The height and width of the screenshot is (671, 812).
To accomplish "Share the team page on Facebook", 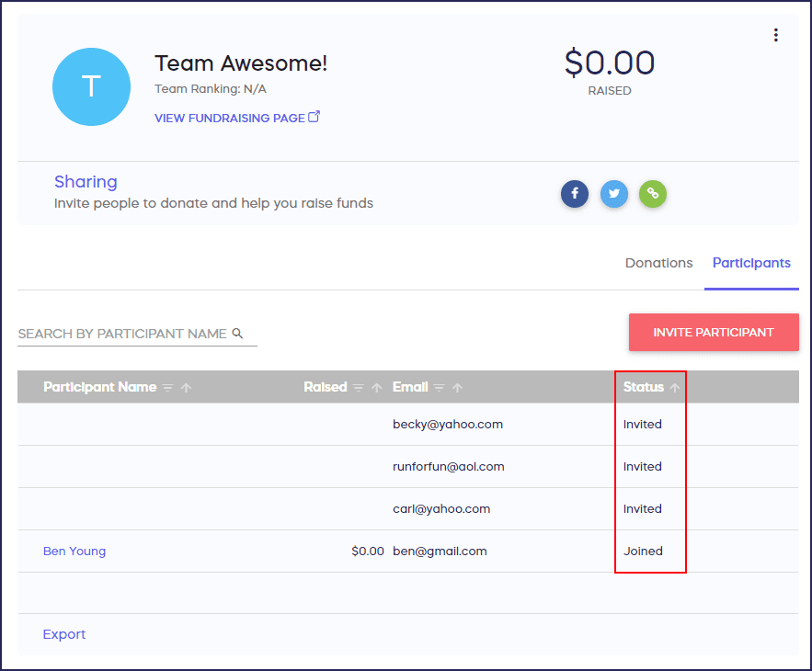I will (575, 194).
